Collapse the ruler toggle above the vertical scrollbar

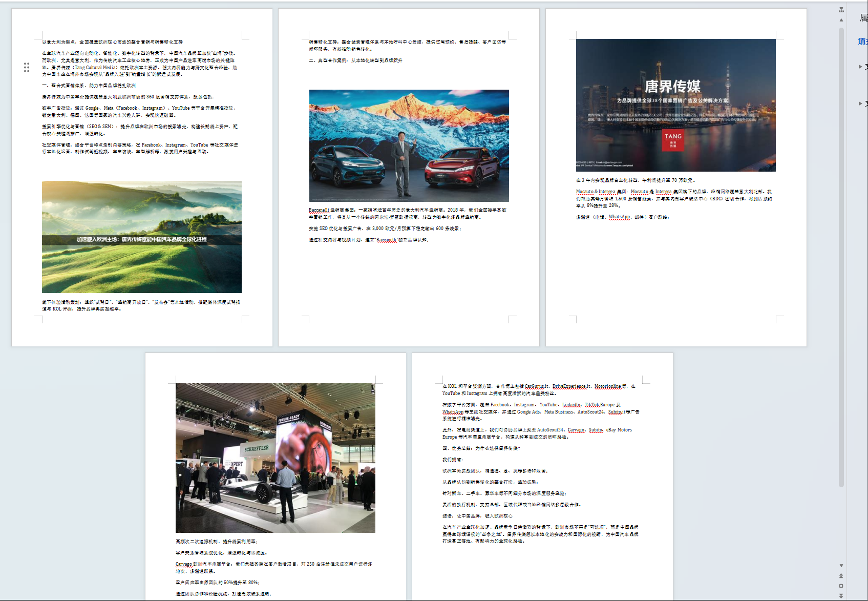click(x=841, y=10)
